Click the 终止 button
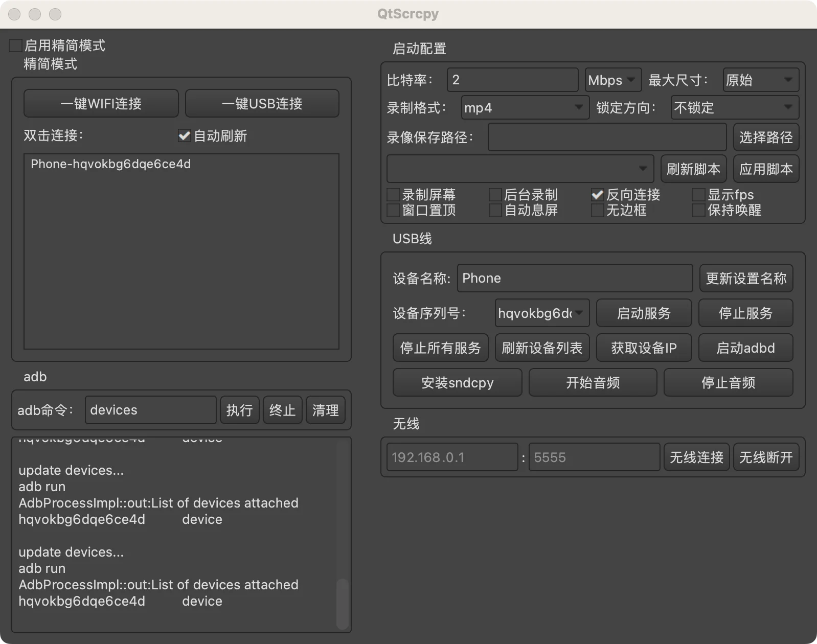This screenshot has width=817, height=644. (x=282, y=410)
